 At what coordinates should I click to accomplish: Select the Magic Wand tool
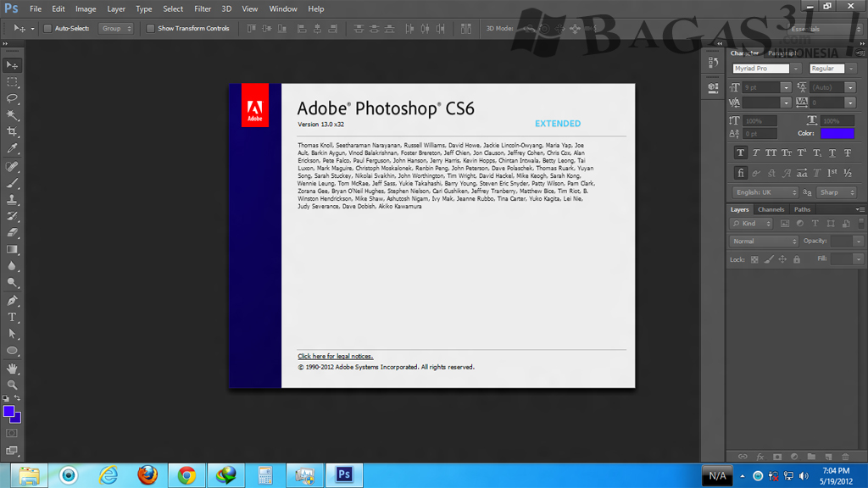tap(12, 115)
